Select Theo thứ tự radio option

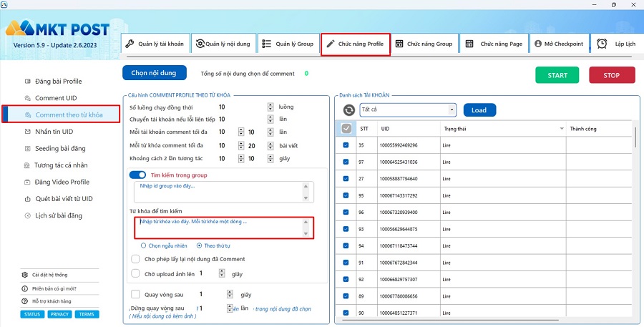(x=199, y=245)
